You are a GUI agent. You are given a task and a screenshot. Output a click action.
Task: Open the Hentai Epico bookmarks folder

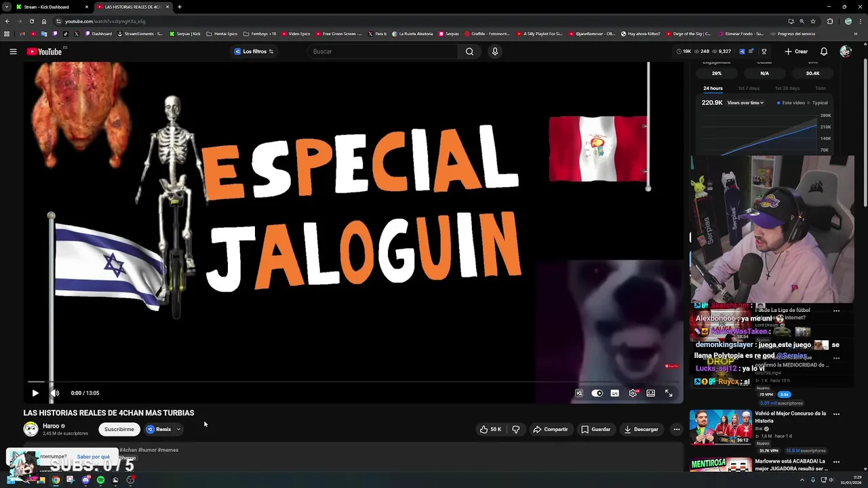pyautogui.click(x=221, y=34)
